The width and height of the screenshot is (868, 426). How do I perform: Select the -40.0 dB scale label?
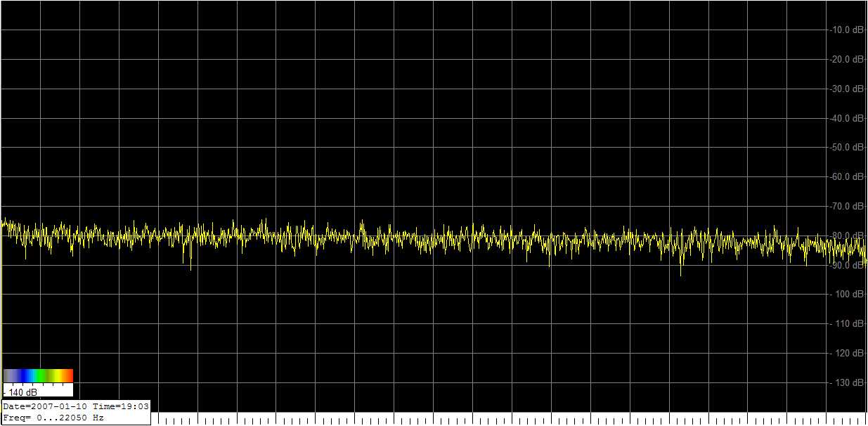tap(848, 119)
